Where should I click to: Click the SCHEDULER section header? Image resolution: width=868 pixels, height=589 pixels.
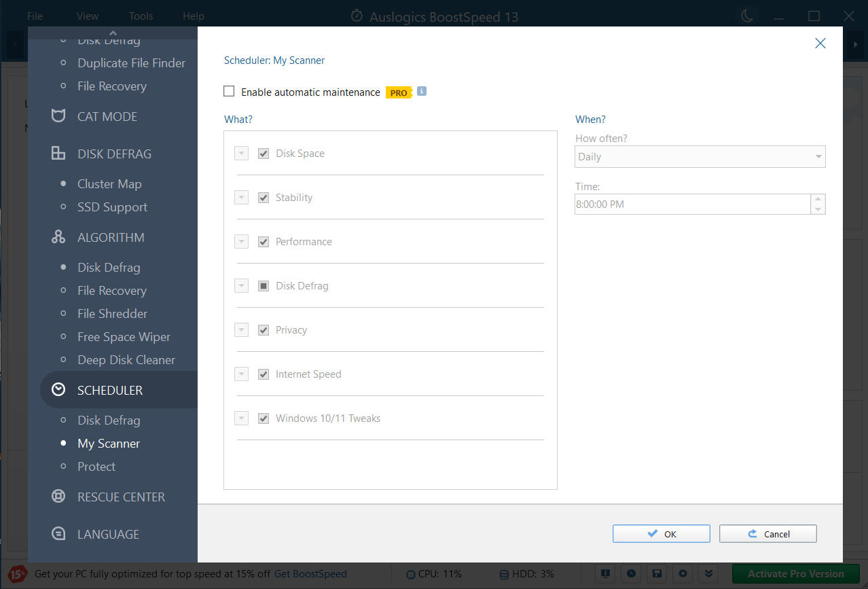point(110,391)
